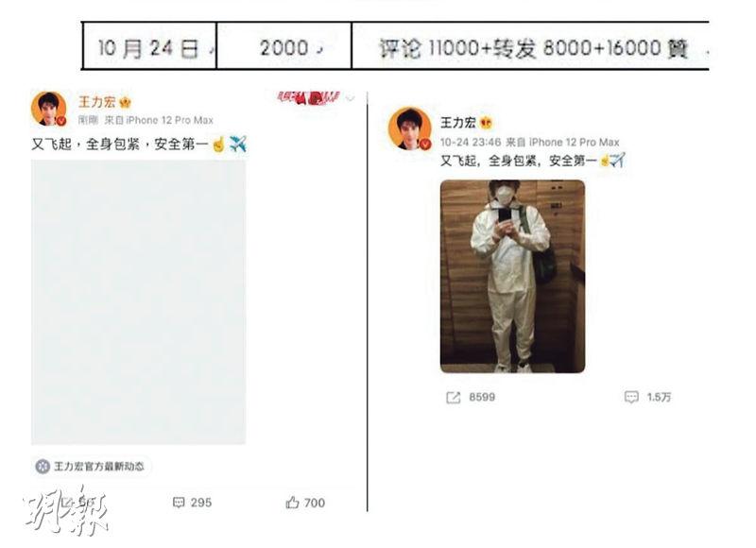
Task: Click the left post's share icon at bottom
Action: [x=67, y=503]
